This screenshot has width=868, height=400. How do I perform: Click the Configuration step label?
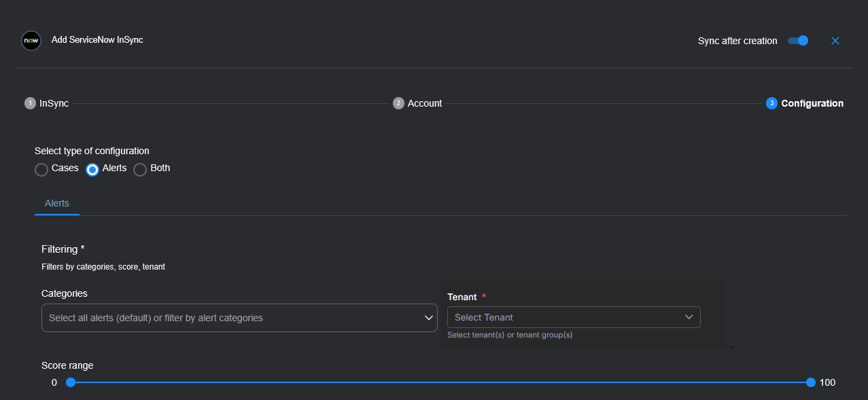click(x=812, y=103)
